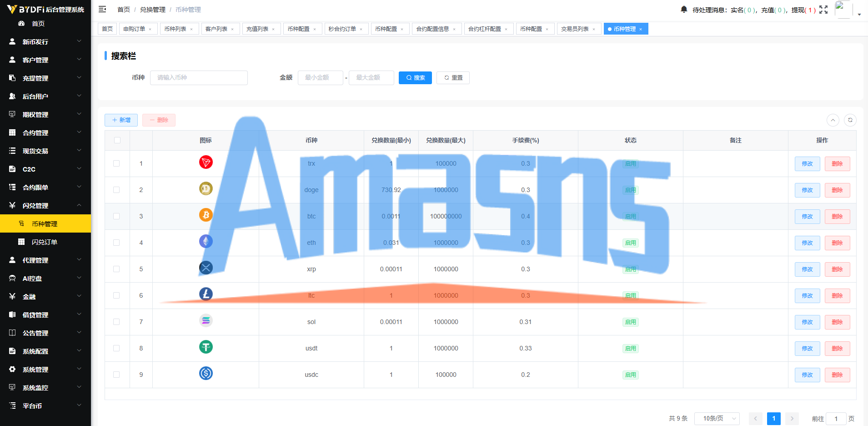Switch to 秒合约订单 tab
This screenshot has height=426, width=868.
pos(346,29)
